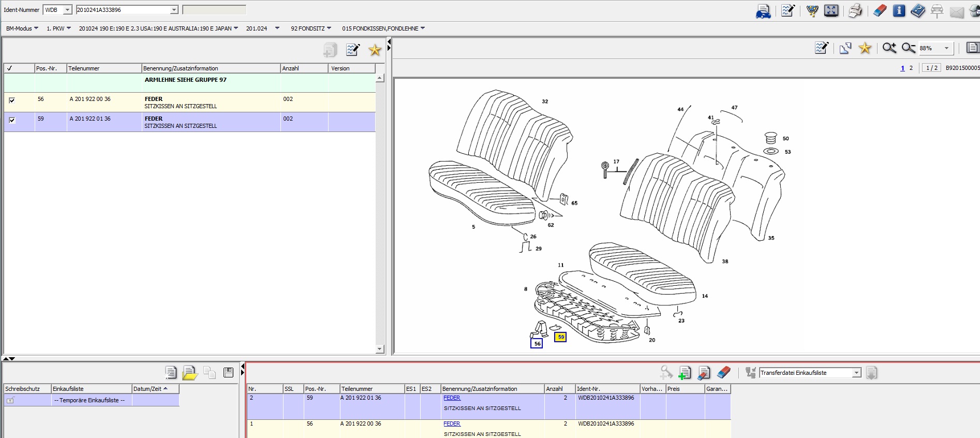Open the shopping basket filter icon
Image resolution: width=980 pixels, height=438 pixels.
point(812,11)
